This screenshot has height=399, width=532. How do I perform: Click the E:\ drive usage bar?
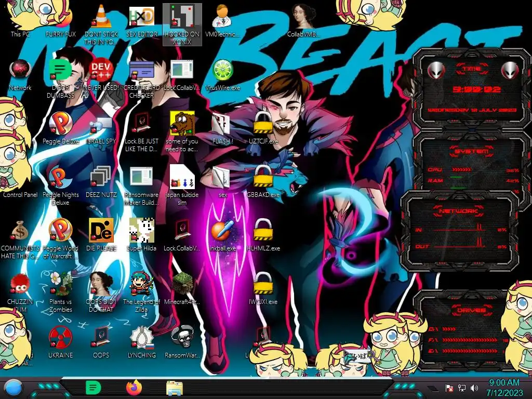(470, 351)
